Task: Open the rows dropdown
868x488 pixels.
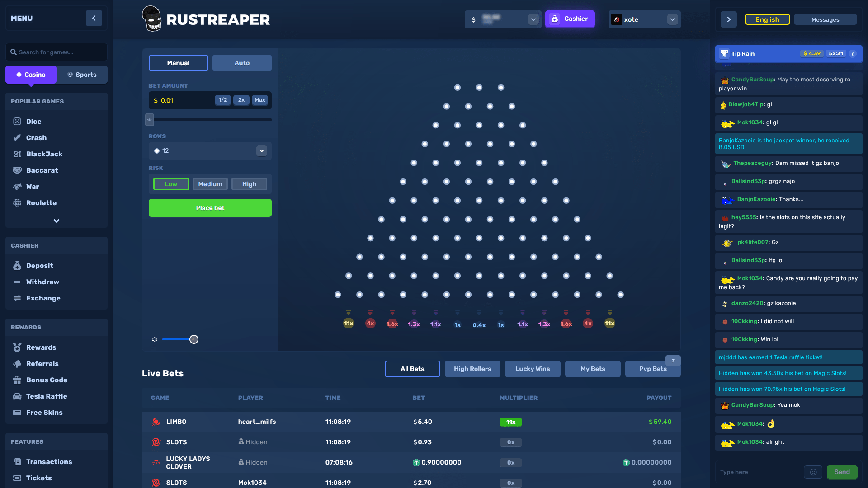Action: 261,150
